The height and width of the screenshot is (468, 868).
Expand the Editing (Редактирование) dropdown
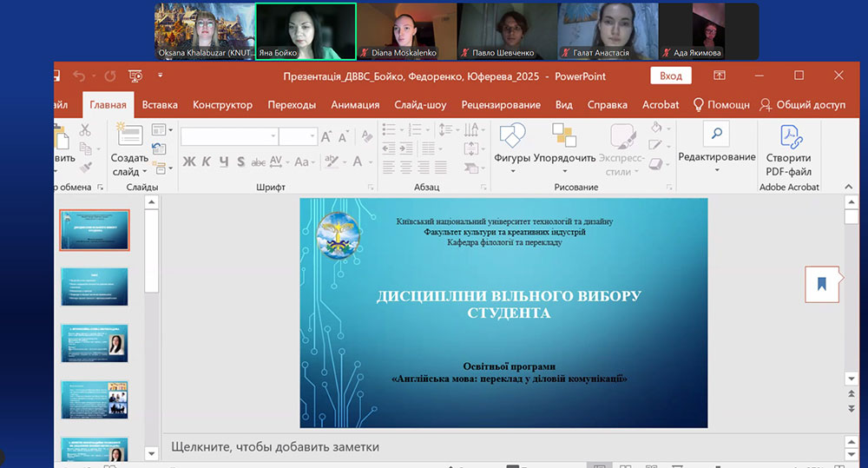(x=716, y=170)
